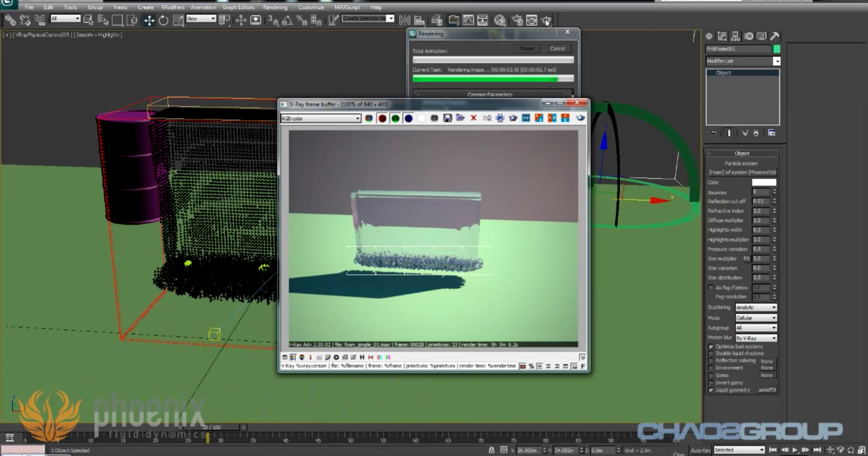Viewport: 868px width, 456px height.
Task: Click render last teapot in frame buffer
Action: tap(580, 118)
